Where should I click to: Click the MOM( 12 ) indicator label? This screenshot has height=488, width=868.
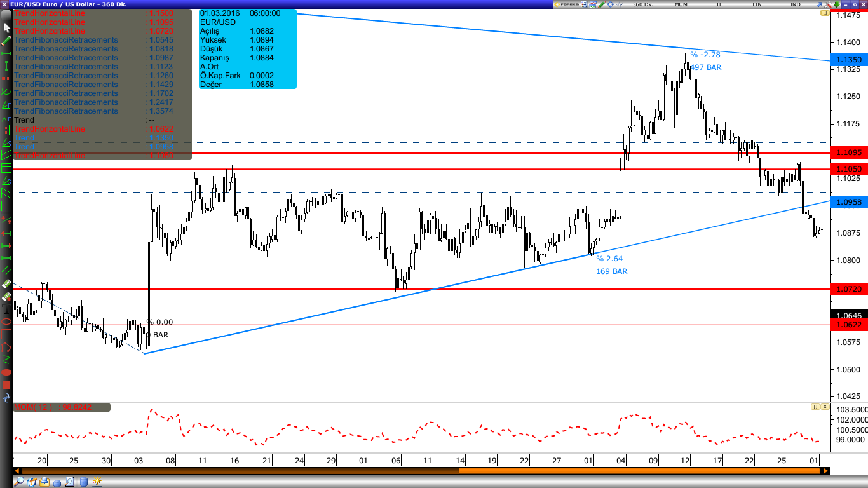tap(62, 407)
